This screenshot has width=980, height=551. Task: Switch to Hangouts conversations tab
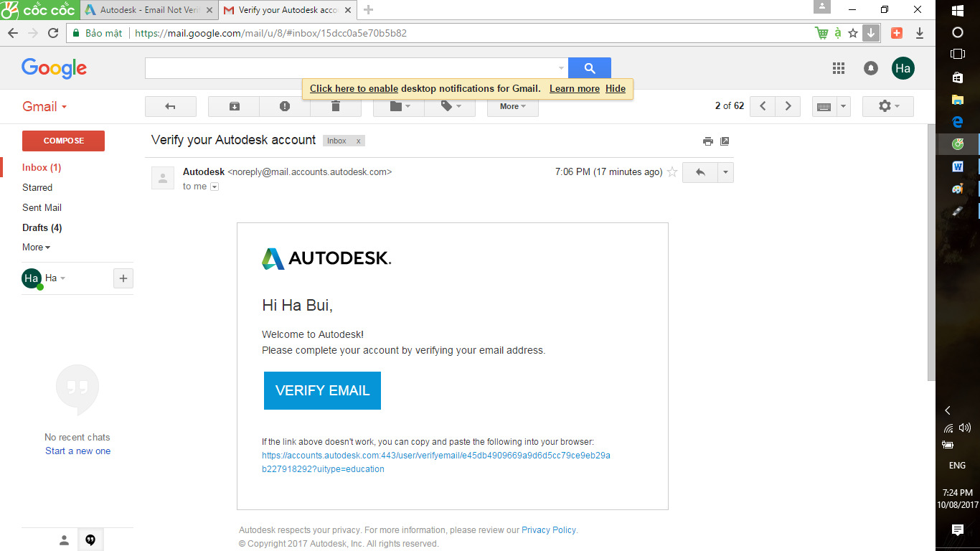tap(90, 540)
